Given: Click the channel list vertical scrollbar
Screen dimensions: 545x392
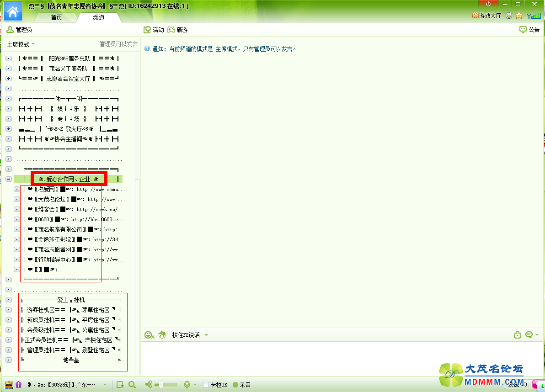Looking at the screenshot, I should [137, 276].
